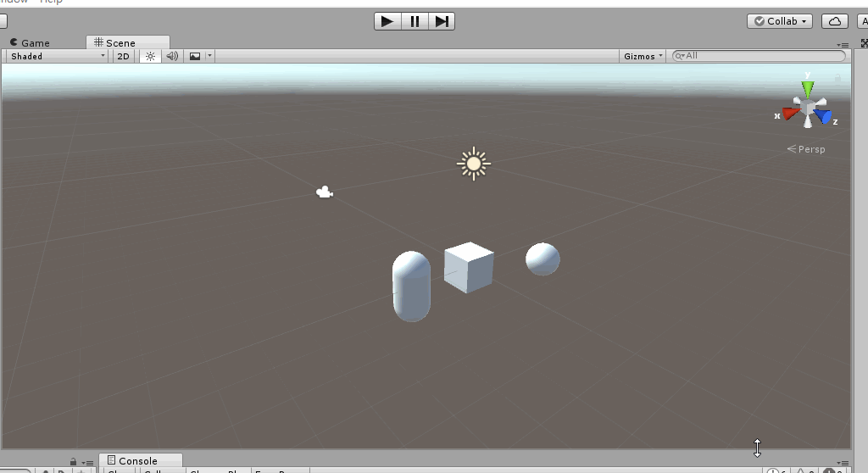868x473 pixels.
Task: Select the capsule object in scene
Action: tap(411, 287)
